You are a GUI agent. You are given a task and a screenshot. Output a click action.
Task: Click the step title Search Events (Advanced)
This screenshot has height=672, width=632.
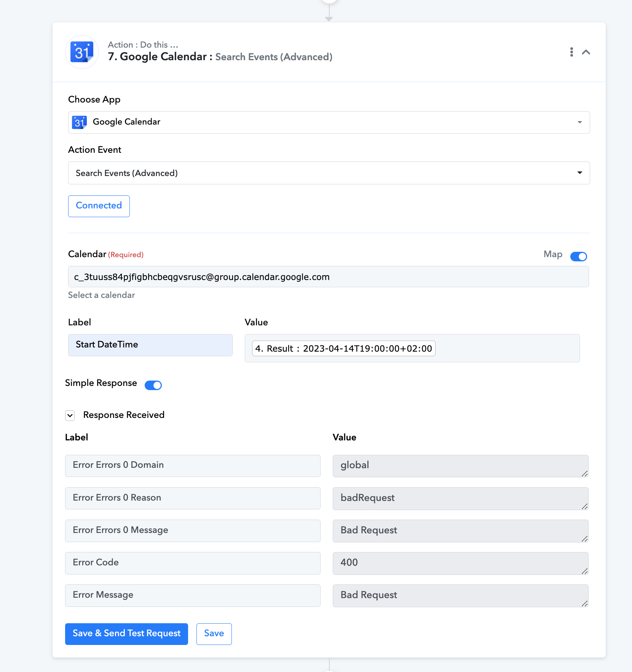274,57
